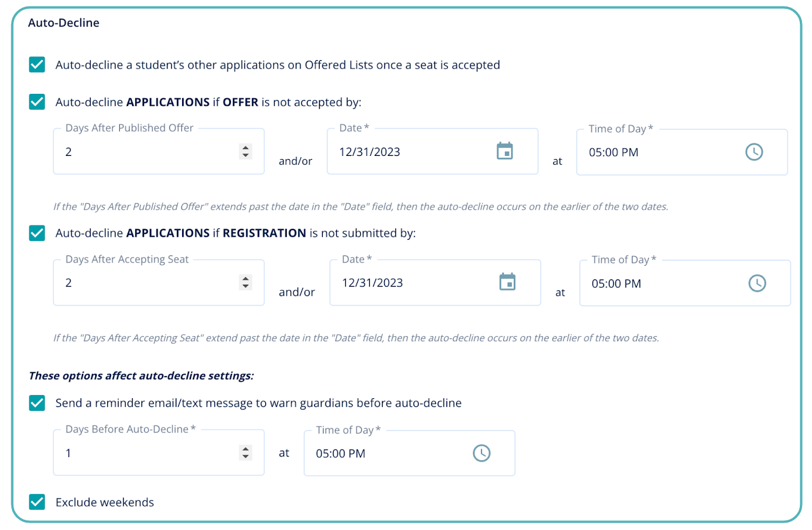The height and width of the screenshot is (530, 812).
Task: Click the Days After Accepting Seat field
Action: tap(146, 283)
